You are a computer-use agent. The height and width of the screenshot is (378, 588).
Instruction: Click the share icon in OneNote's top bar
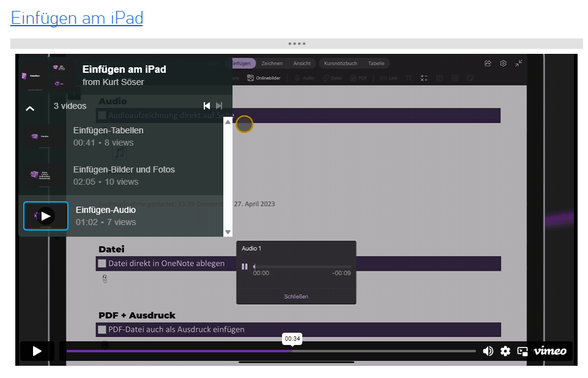pos(488,64)
